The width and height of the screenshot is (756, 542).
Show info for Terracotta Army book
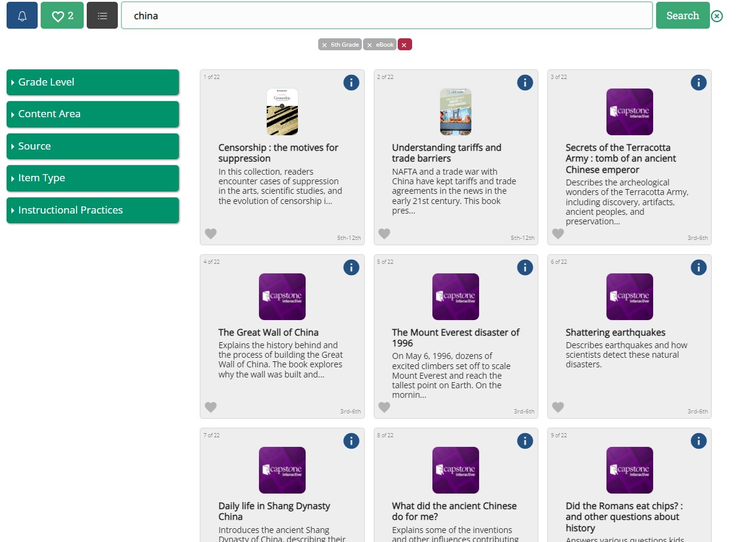pyautogui.click(x=699, y=83)
